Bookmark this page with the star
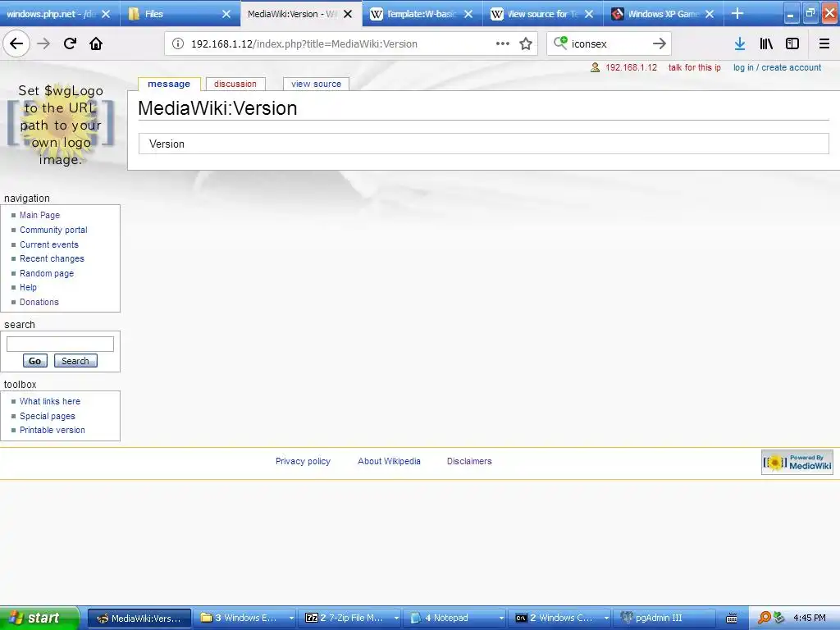Image resolution: width=840 pixels, height=630 pixels. click(x=526, y=43)
